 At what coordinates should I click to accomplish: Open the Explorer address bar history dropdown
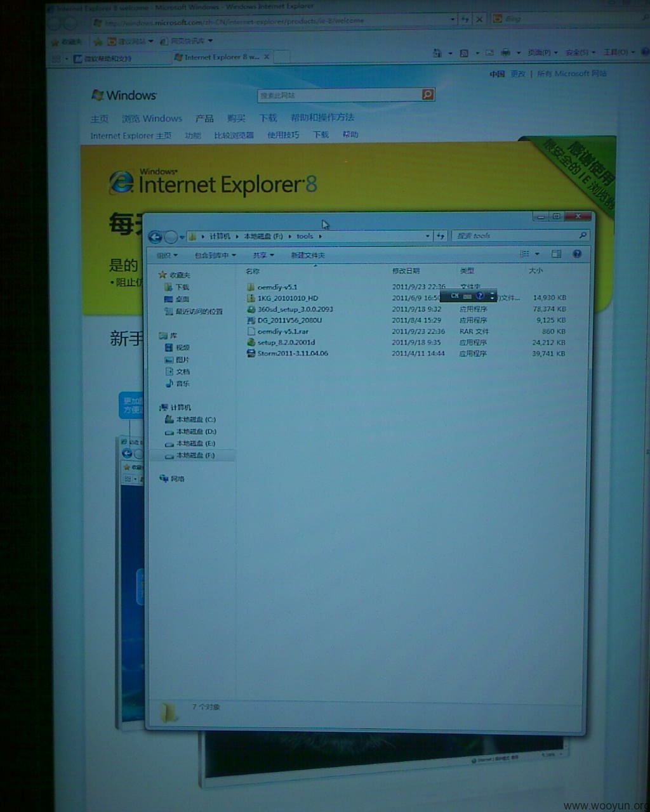click(427, 236)
